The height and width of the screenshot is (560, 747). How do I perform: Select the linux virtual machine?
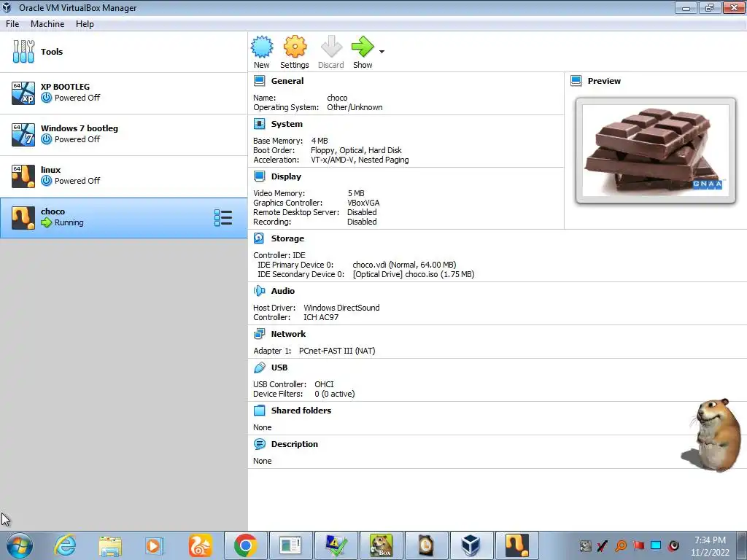pyautogui.click(x=124, y=176)
